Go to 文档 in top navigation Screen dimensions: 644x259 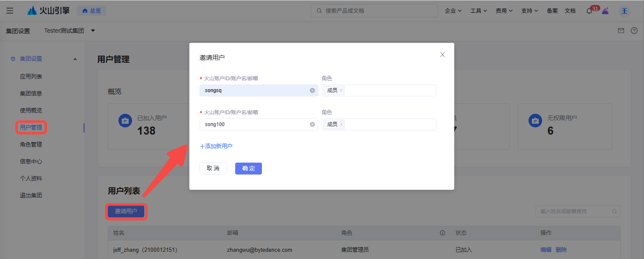(x=570, y=11)
